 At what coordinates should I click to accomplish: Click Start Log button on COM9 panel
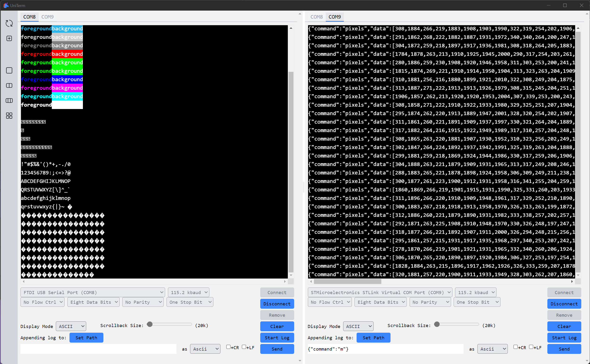[564, 337]
